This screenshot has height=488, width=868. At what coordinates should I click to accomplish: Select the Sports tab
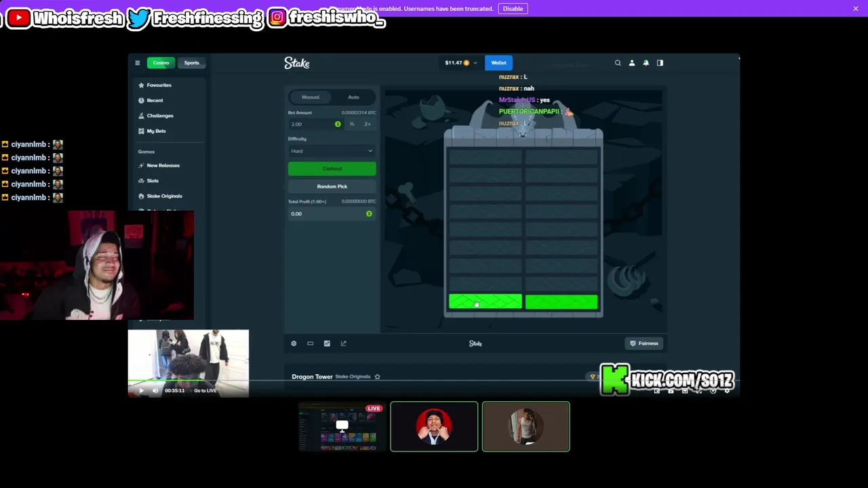click(x=192, y=63)
